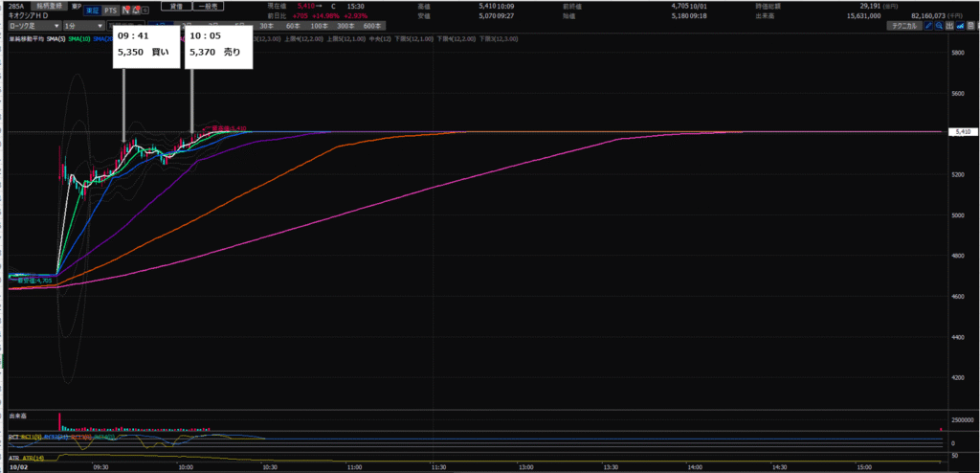Viewport: 980px width, 473px height.
Task: Select the 東証 exchange toggle
Action: tap(91, 10)
